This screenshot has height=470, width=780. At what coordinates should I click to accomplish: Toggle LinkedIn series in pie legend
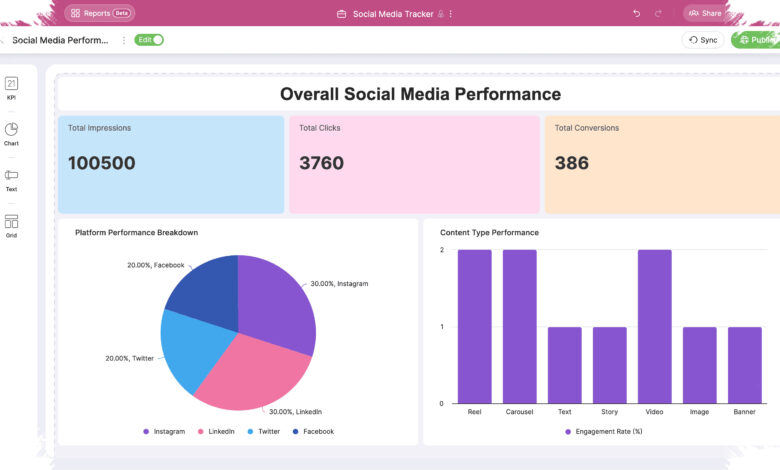tap(216, 431)
